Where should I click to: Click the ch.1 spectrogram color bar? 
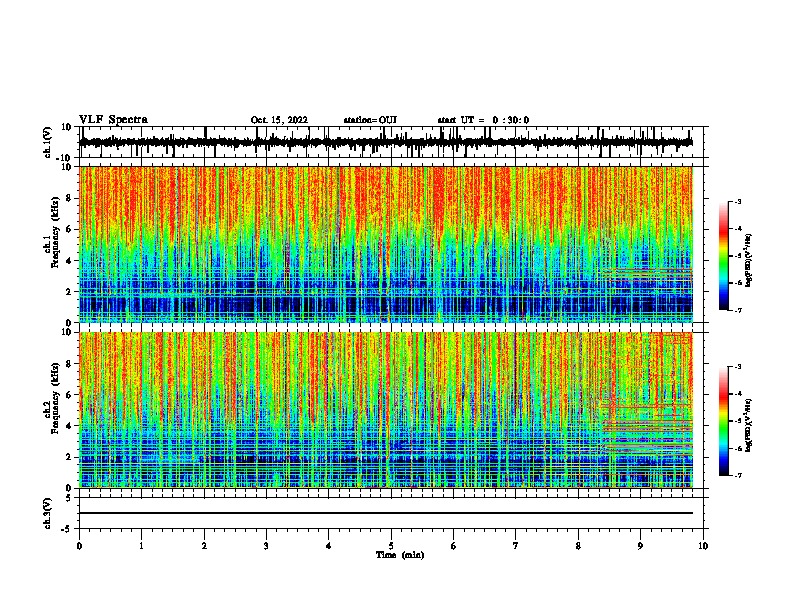click(723, 256)
